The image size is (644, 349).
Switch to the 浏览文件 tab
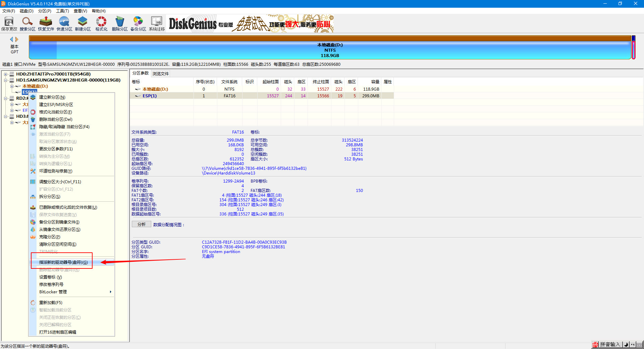point(161,73)
